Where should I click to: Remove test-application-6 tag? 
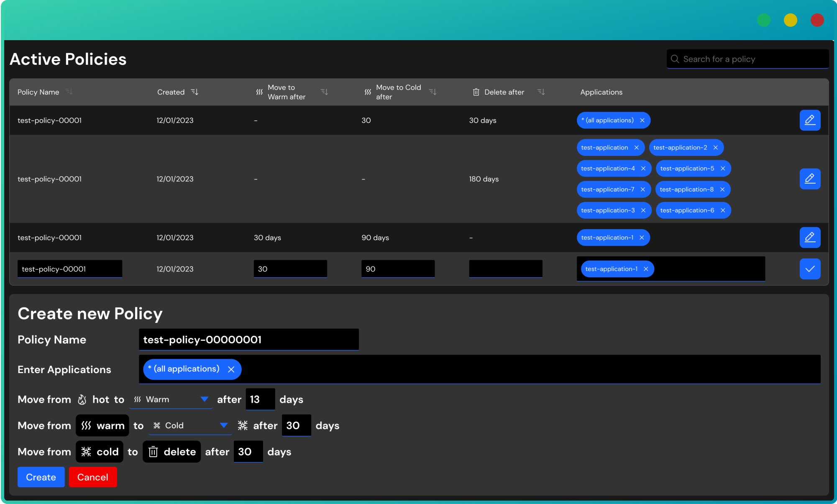[x=723, y=210]
